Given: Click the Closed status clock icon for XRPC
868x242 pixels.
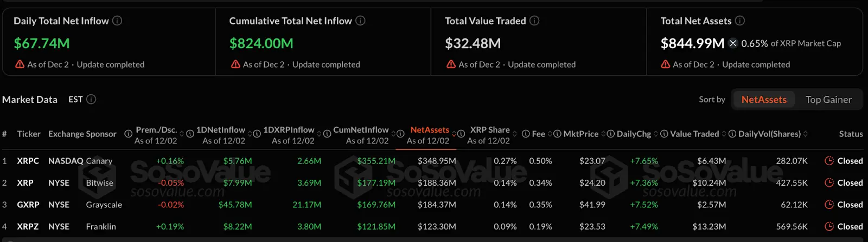Looking at the screenshot, I should (829, 161).
